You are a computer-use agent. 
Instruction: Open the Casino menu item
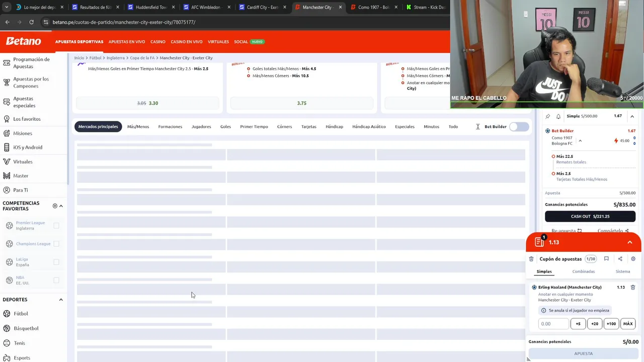click(x=157, y=42)
